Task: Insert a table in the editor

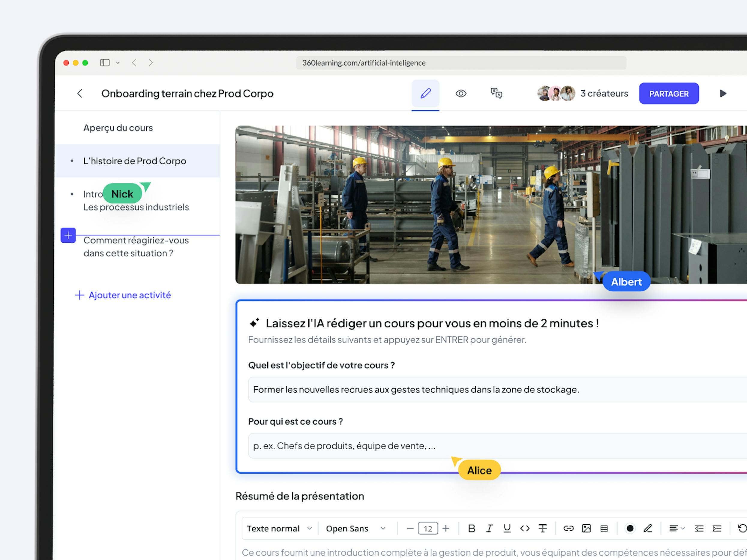Action: (x=604, y=528)
